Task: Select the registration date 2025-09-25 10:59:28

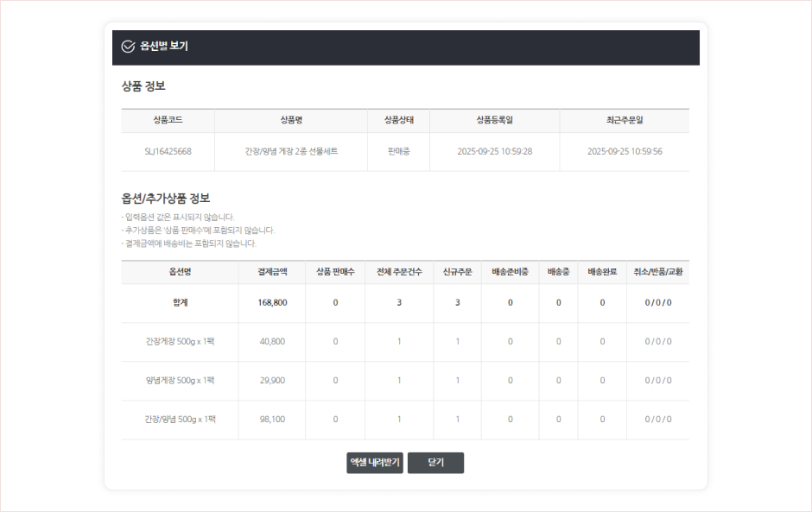Action: (494, 151)
